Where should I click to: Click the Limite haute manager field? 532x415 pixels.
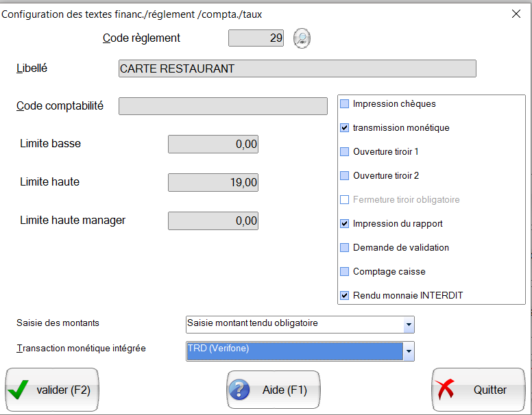pos(213,221)
